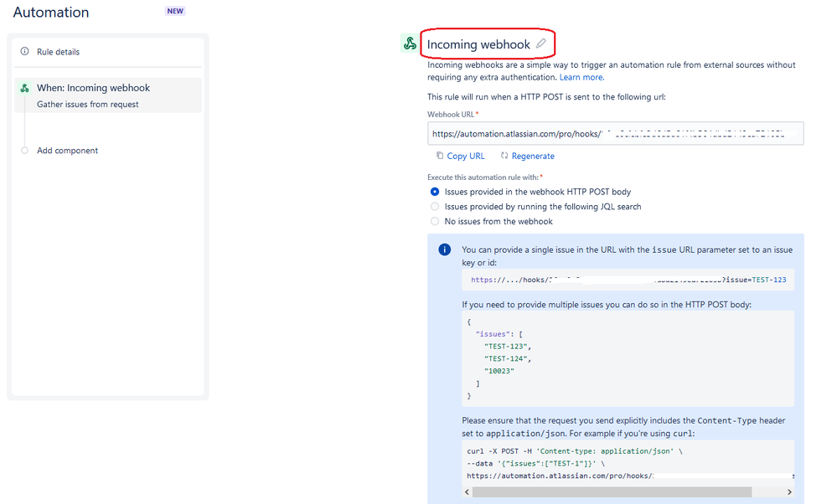Click the refresh icon beside Regenerate
Viewport: 837px width, 504px height.
(504, 156)
